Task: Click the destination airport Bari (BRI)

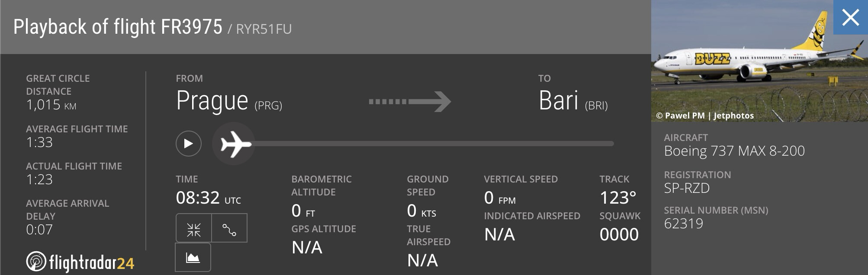Action: pyautogui.click(x=573, y=101)
